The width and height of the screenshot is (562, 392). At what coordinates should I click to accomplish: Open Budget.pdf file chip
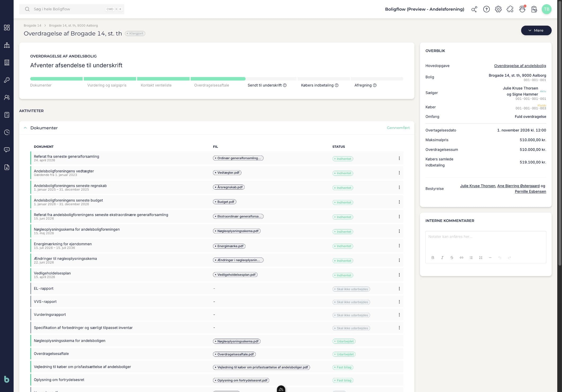click(x=224, y=202)
